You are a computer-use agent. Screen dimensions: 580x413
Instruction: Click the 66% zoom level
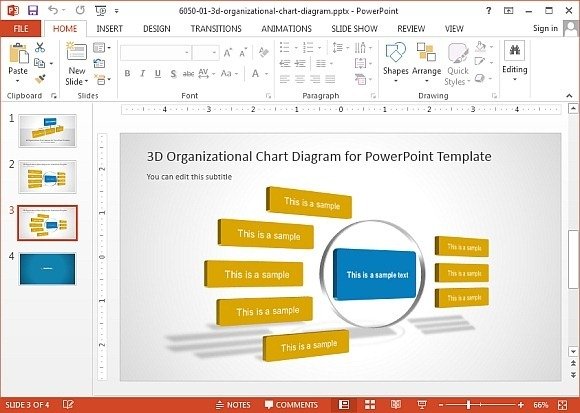pyautogui.click(x=540, y=405)
